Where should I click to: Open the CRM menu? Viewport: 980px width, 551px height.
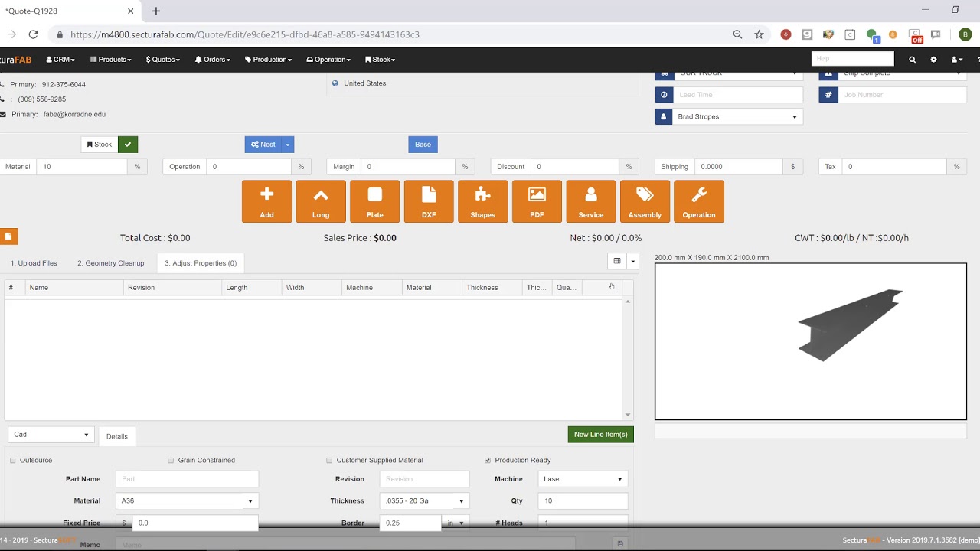tap(60, 60)
